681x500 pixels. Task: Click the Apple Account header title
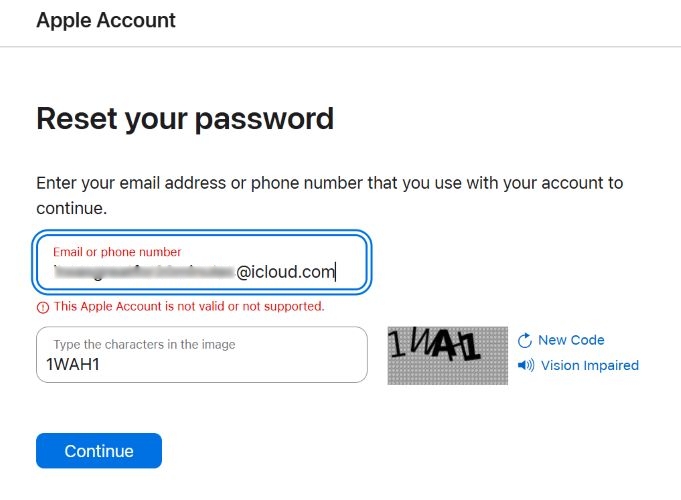(x=106, y=20)
